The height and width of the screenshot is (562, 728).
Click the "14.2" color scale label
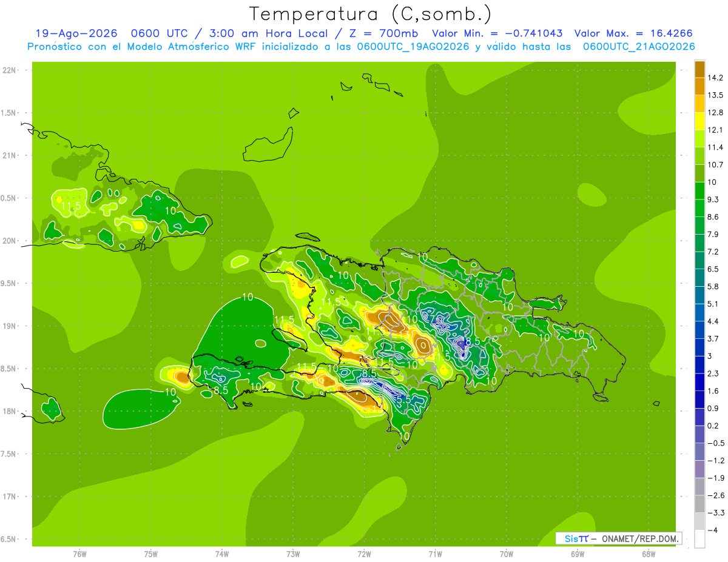pyautogui.click(x=715, y=78)
